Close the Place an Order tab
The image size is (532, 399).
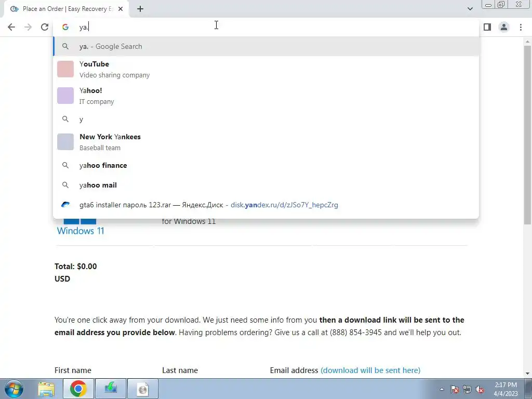(x=121, y=9)
